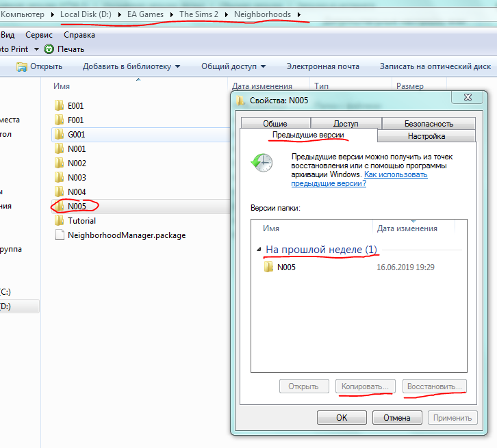Click the Открыть toolbar folder icon

click(22, 66)
